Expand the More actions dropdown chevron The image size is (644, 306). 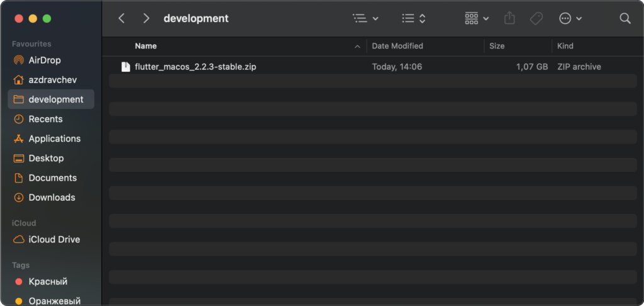point(579,19)
